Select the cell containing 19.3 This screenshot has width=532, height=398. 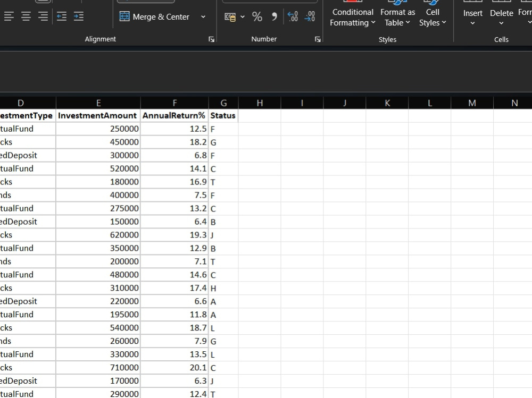[x=174, y=235]
